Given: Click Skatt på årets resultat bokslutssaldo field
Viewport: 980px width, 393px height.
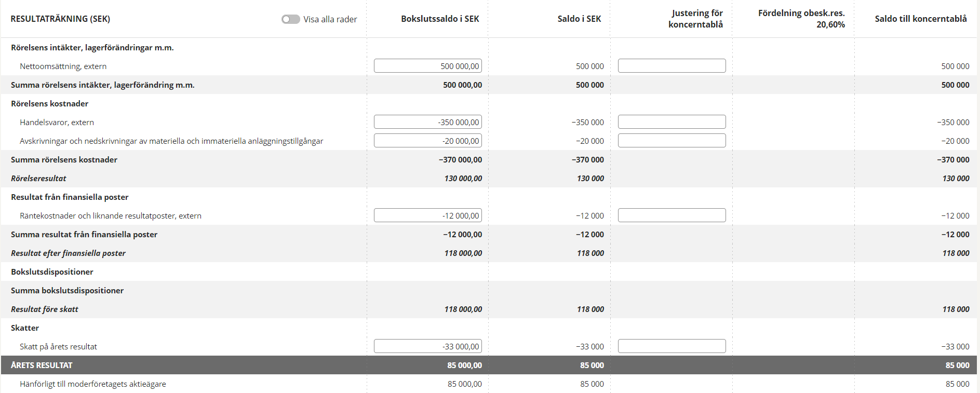Looking at the screenshot, I should 427,346.
